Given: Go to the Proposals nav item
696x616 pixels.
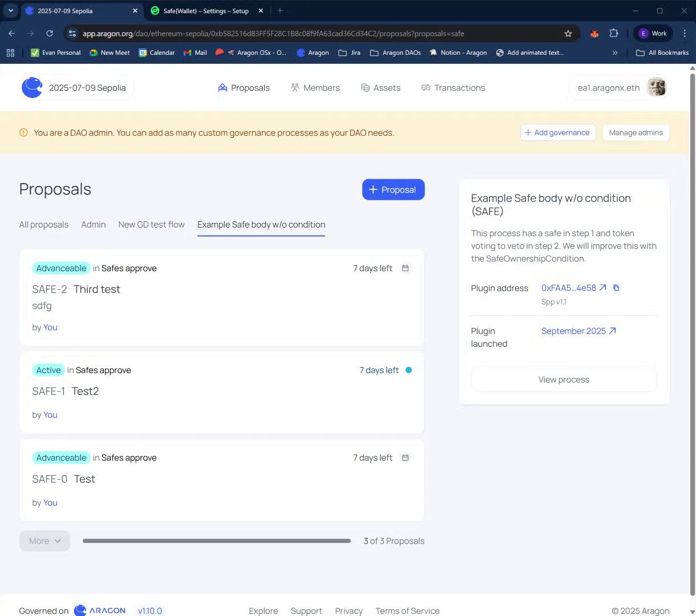Looking at the screenshot, I should (x=244, y=88).
